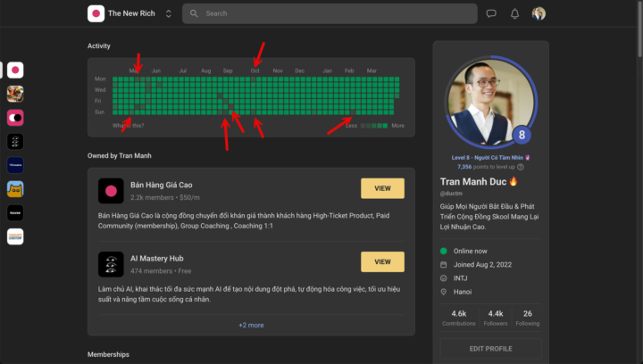The width and height of the screenshot is (643, 364).
Task: Click the Joined Aug 2, 2022 text
Action: [482, 265]
